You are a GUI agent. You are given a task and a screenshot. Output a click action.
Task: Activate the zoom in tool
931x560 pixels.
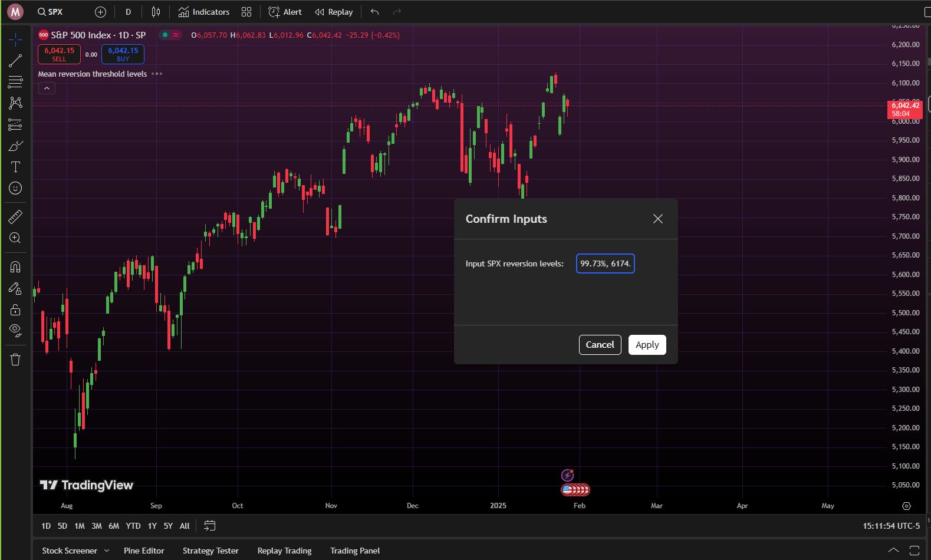tap(15, 238)
